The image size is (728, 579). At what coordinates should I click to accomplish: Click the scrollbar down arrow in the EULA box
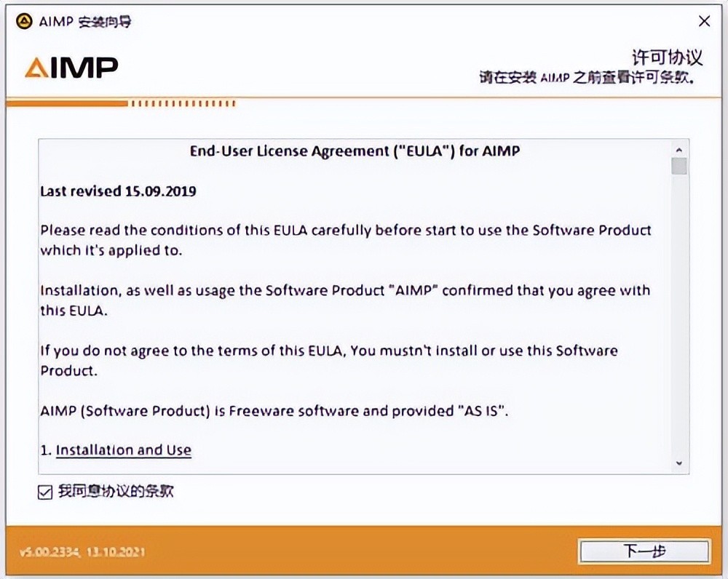[679, 463]
